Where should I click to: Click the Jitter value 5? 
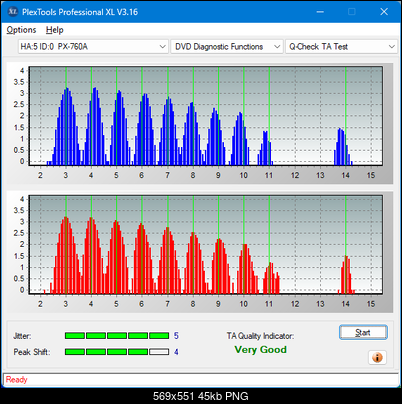176,336
